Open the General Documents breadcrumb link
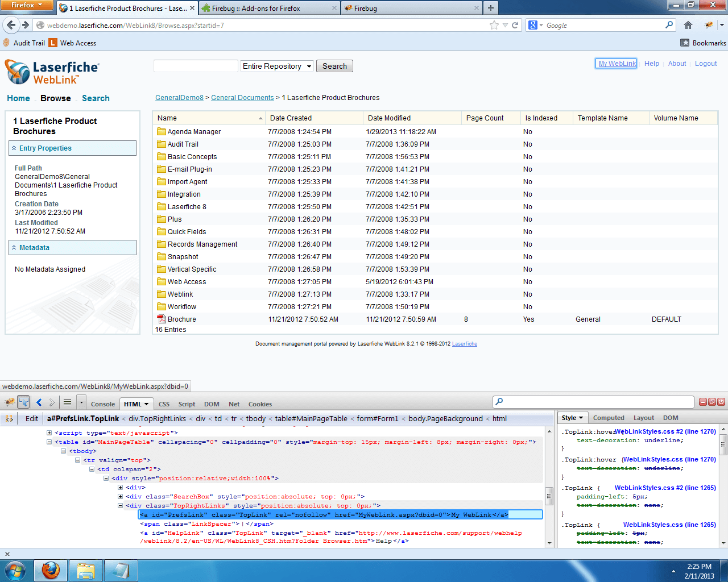 tap(242, 98)
